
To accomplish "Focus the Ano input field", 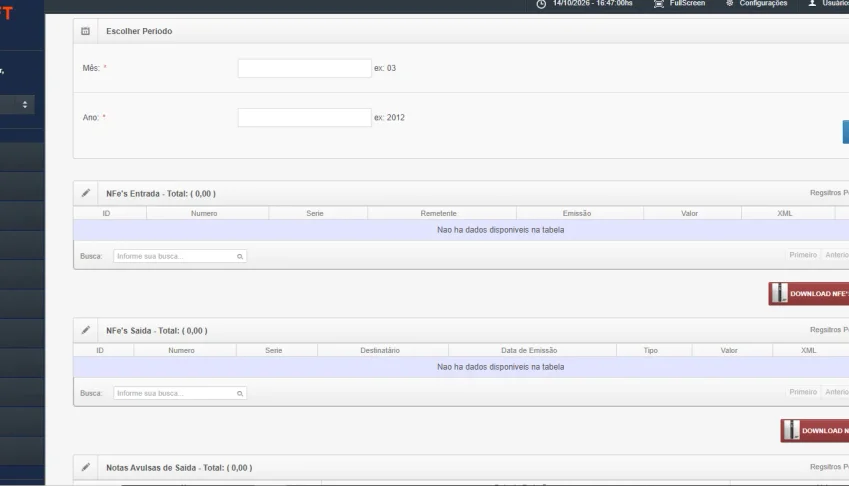I will click(304, 117).
